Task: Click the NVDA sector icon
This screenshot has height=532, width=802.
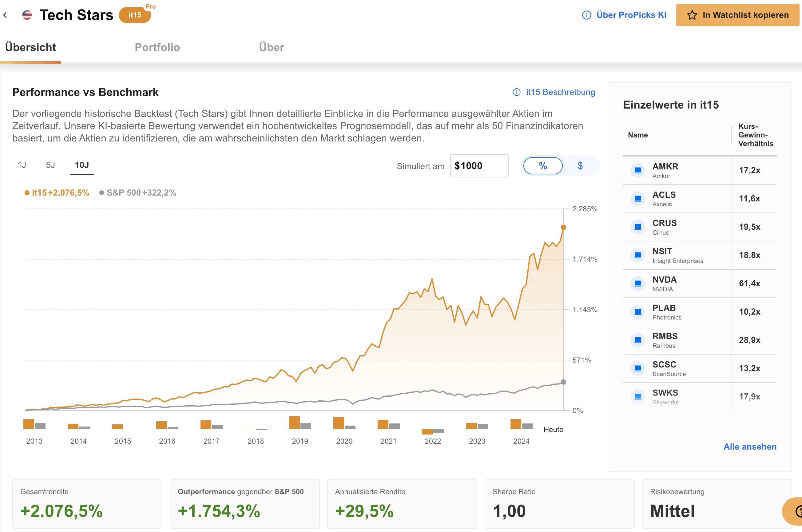Action: click(637, 283)
